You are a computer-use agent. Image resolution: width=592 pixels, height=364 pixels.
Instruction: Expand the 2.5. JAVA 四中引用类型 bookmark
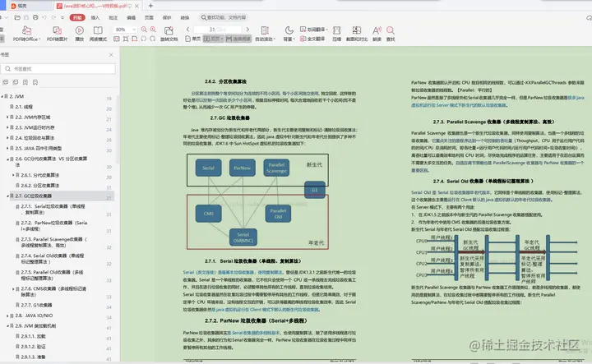coord(7,148)
